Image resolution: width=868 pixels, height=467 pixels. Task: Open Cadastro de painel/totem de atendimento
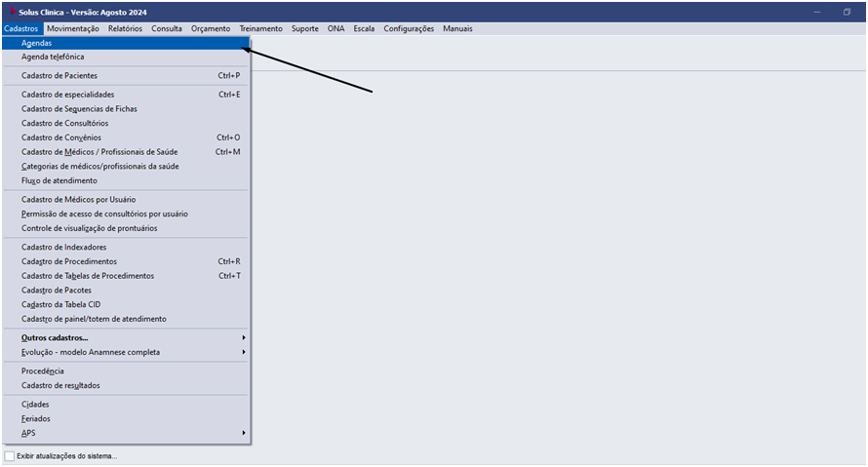point(126,319)
